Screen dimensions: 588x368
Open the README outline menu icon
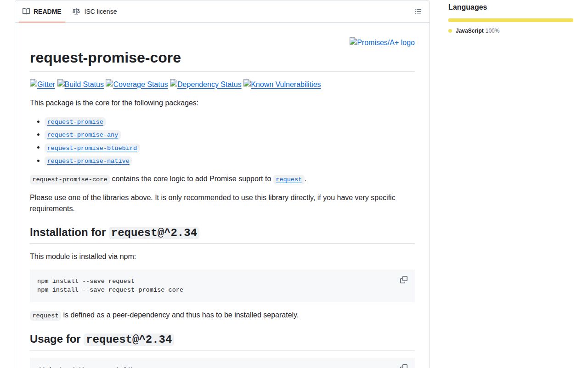(418, 11)
